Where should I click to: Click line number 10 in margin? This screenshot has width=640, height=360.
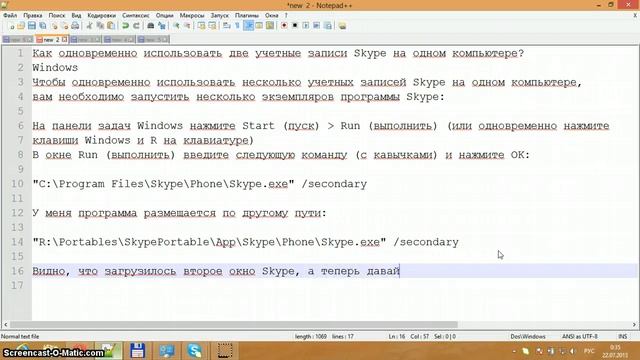tap(18, 184)
